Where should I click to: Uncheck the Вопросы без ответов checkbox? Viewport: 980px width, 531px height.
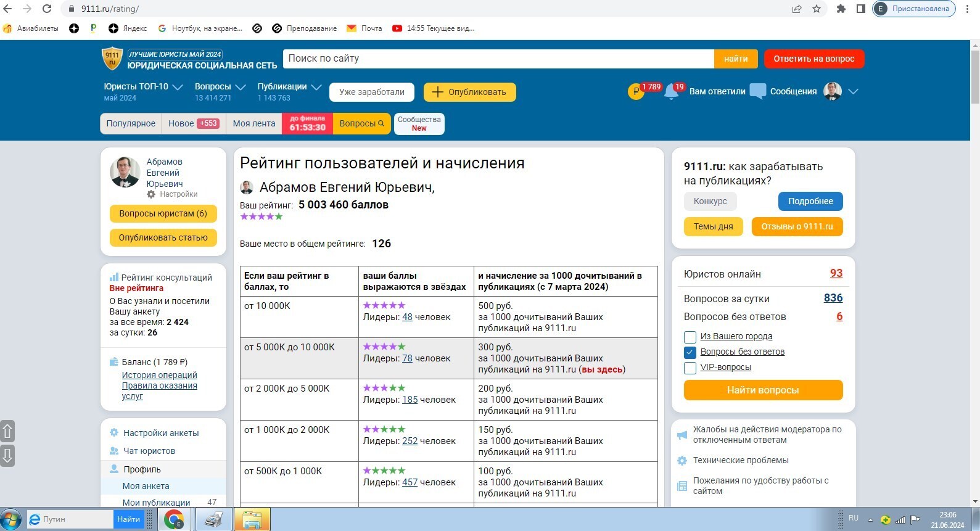click(x=690, y=352)
